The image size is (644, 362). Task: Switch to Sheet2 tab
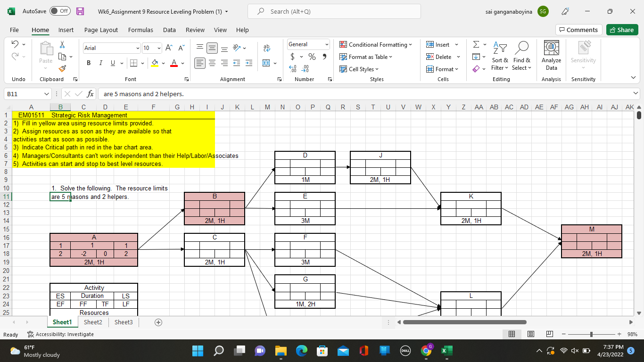pos(93,322)
